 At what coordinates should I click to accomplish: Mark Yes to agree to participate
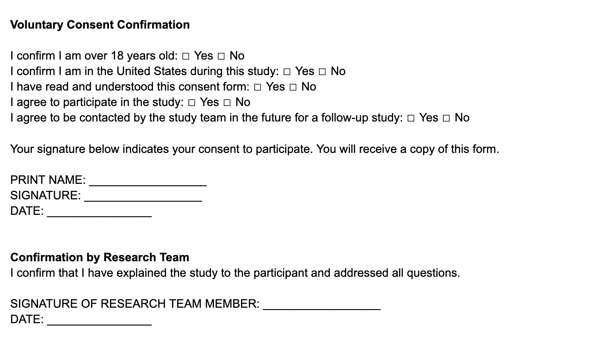192,103
